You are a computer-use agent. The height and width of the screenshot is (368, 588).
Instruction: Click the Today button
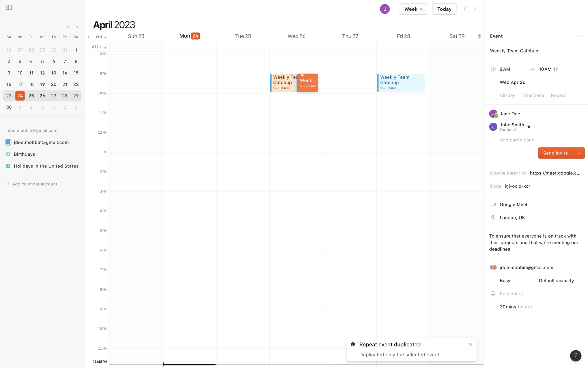[444, 9]
